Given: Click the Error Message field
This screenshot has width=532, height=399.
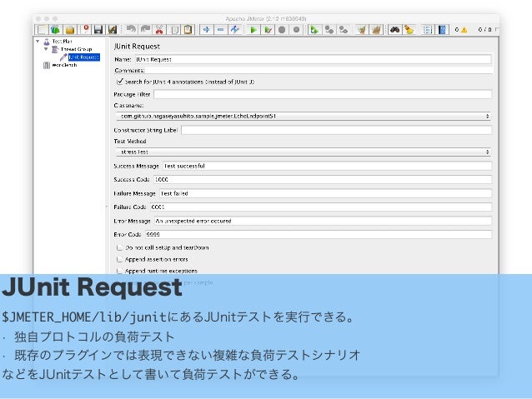Looking at the screenshot, I should pyautogui.click(x=323, y=221).
